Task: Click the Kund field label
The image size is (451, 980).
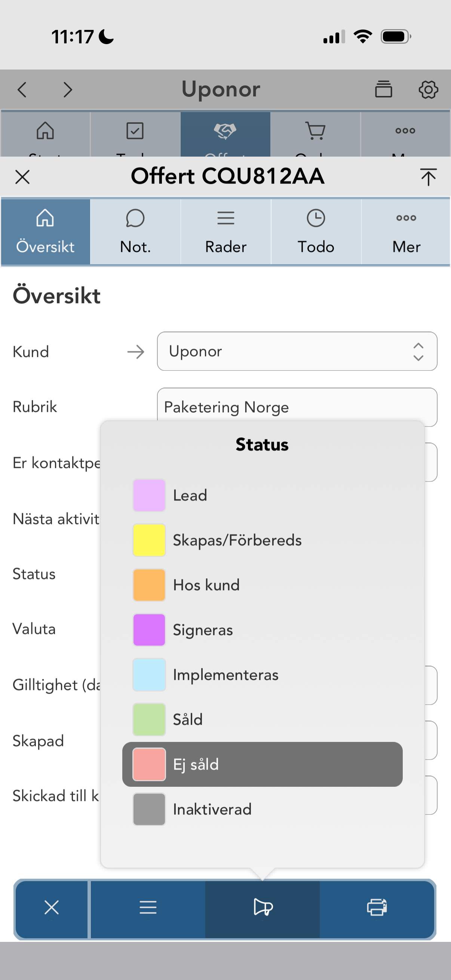Action: (31, 352)
